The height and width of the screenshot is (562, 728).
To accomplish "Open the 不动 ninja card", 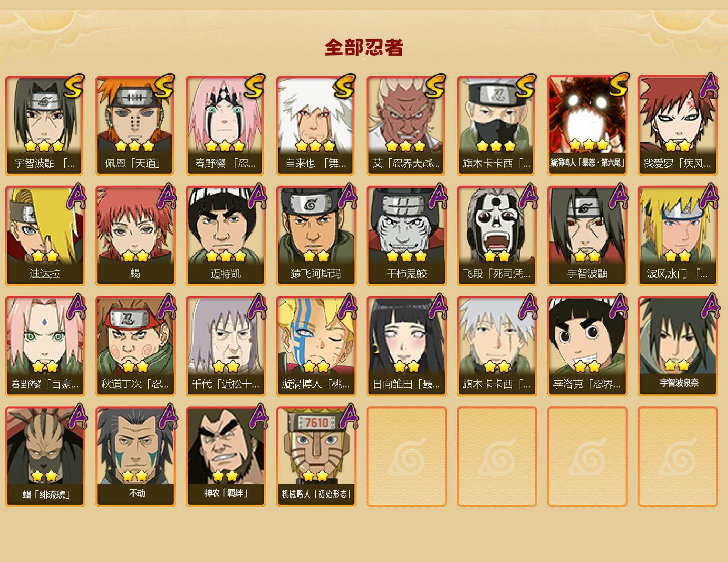I will 136,457.
